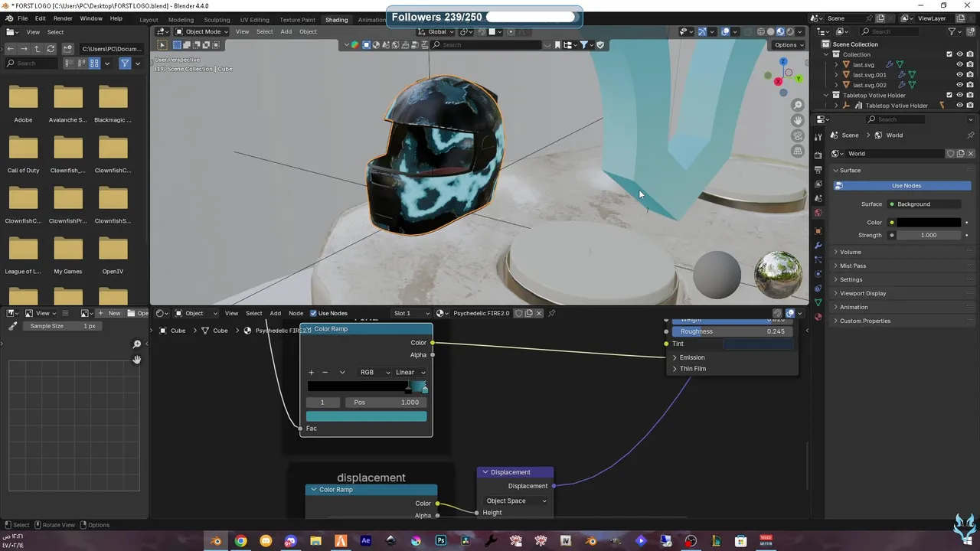Select the eyedropper Sample tool in image editor
980x551 pixels.
click(x=12, y=326)
